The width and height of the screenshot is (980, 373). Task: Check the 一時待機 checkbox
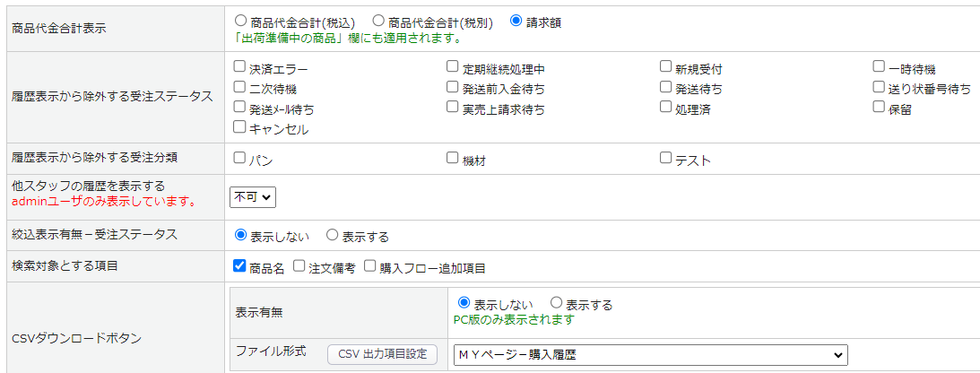[880, 66]
